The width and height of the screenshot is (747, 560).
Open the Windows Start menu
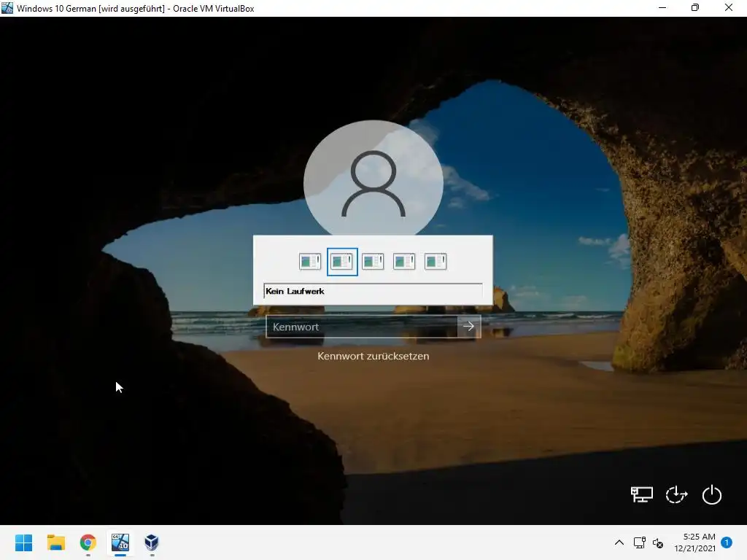click(x=24, y=542)
